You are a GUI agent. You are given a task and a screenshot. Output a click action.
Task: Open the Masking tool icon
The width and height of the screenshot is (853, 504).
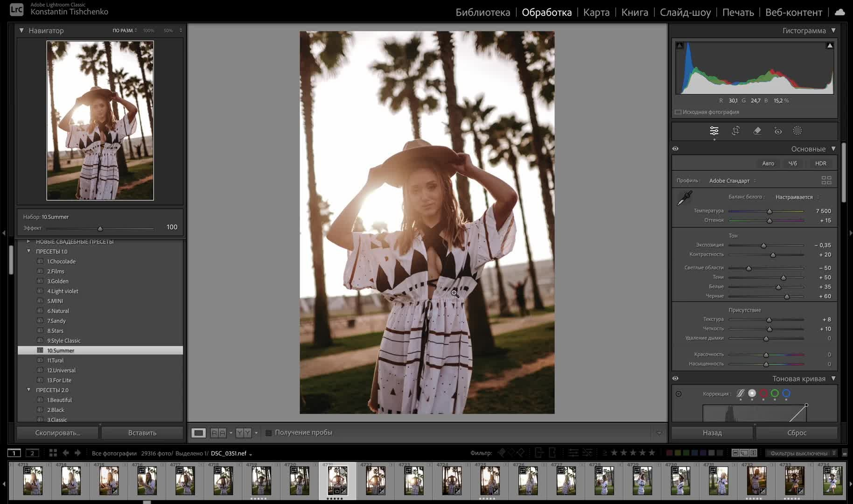pos(797,131)
